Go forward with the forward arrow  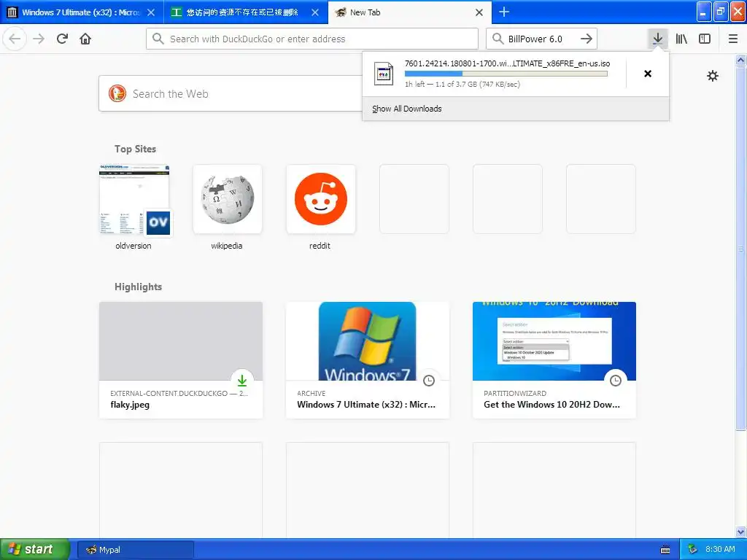[39, 39]
